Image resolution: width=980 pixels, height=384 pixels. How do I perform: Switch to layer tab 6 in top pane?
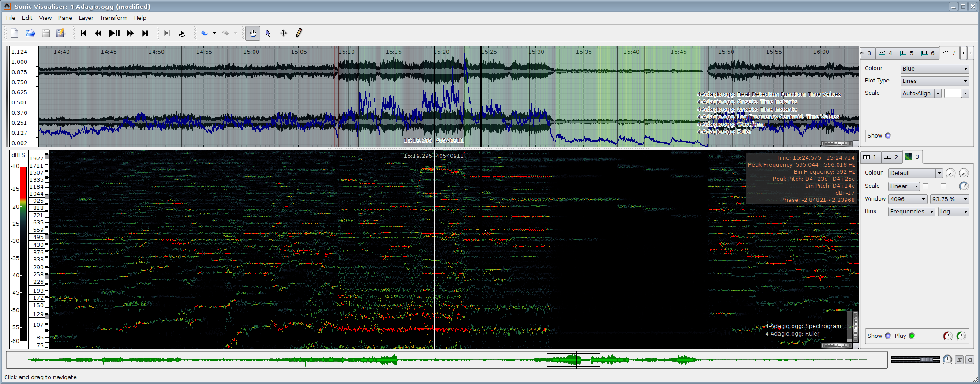928,53
